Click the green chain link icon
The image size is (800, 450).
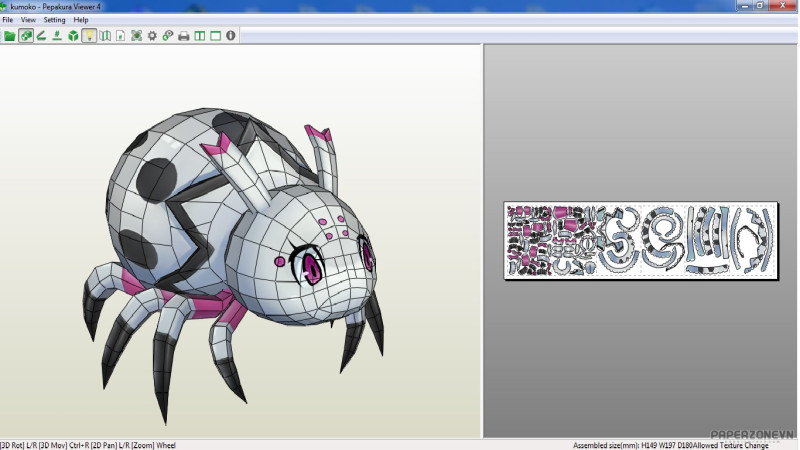coord(167,36)
